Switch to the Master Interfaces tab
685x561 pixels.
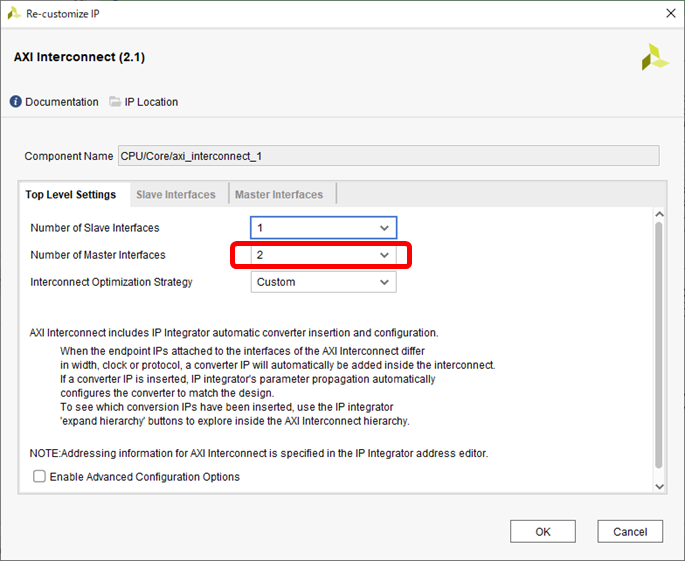pos(279,195)
